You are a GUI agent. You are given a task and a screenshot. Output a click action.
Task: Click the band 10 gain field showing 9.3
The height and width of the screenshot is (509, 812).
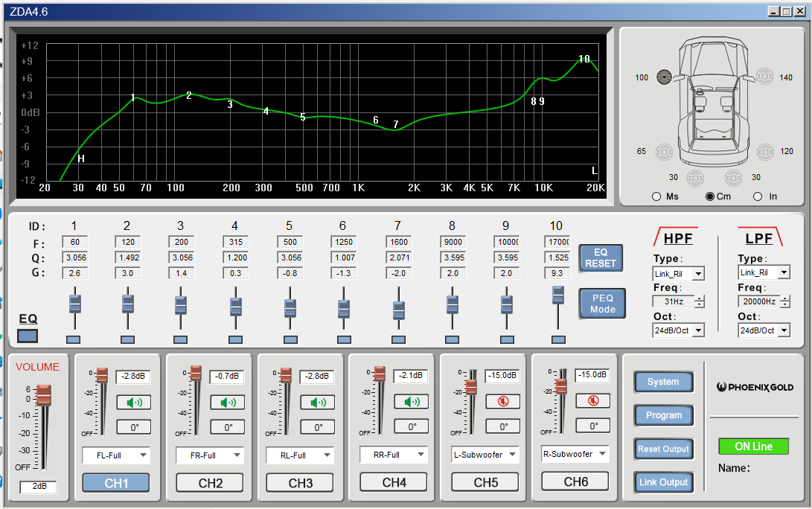pos(557,273)
